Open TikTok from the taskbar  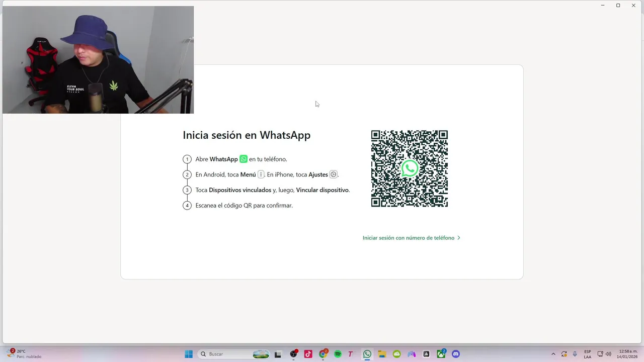(308, 354)
